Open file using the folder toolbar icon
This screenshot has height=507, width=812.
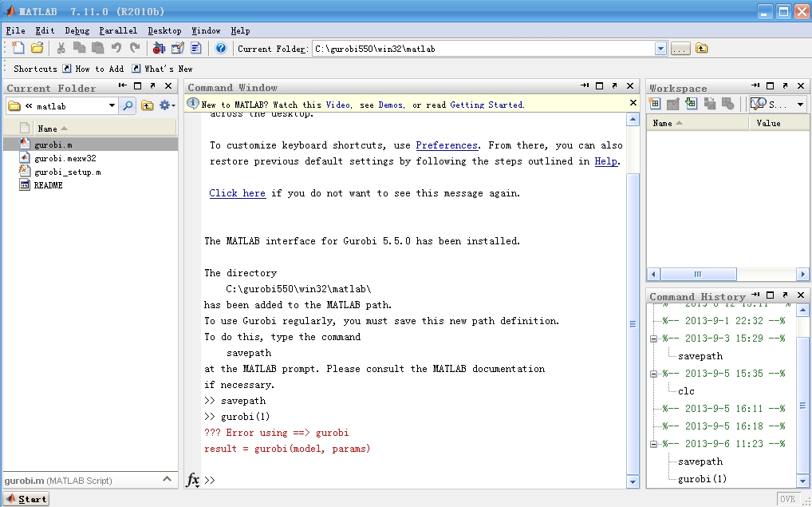click(37, 48)
